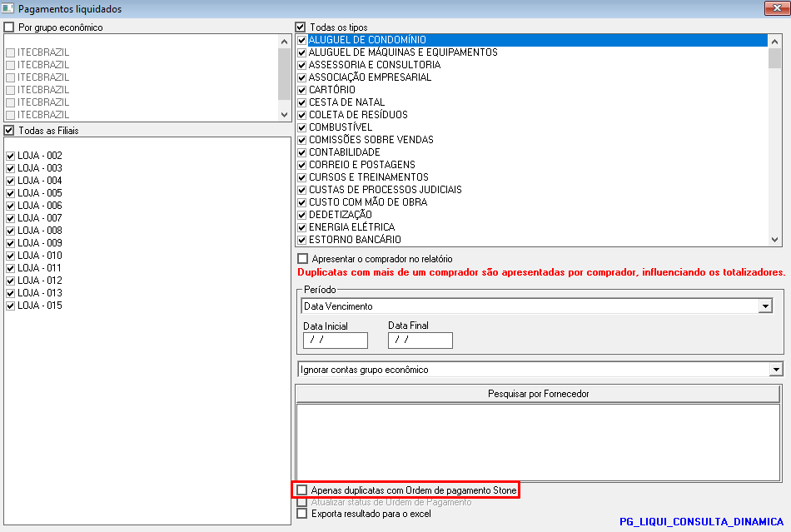Toggle LOJA - 009 checkbox
This screenshot has width=791, height=532.
coord(11,243)
